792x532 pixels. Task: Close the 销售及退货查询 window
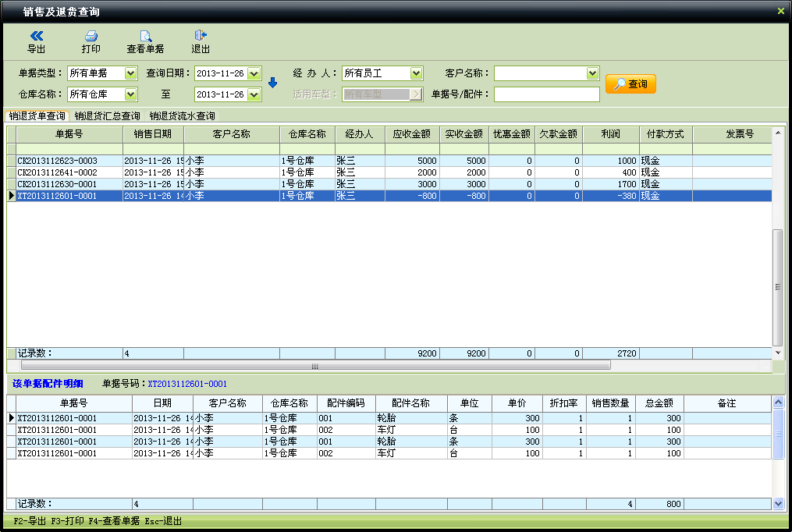coord(780,11)
